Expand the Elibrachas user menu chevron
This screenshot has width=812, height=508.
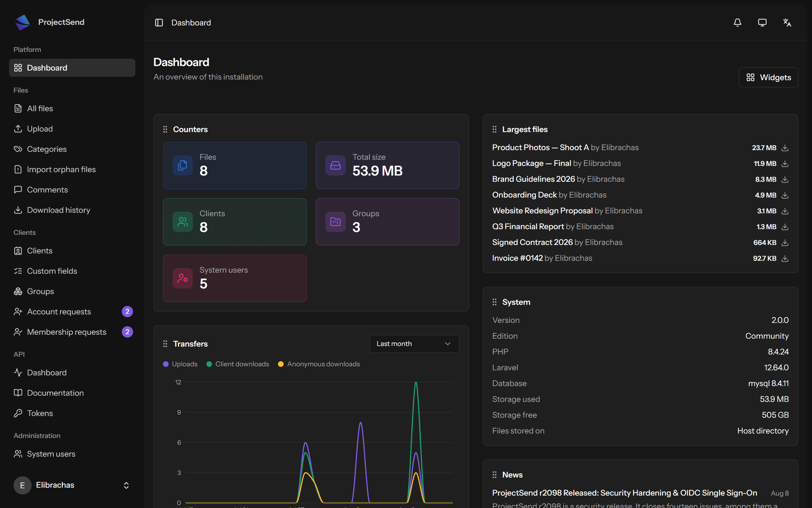pos(126,485)
